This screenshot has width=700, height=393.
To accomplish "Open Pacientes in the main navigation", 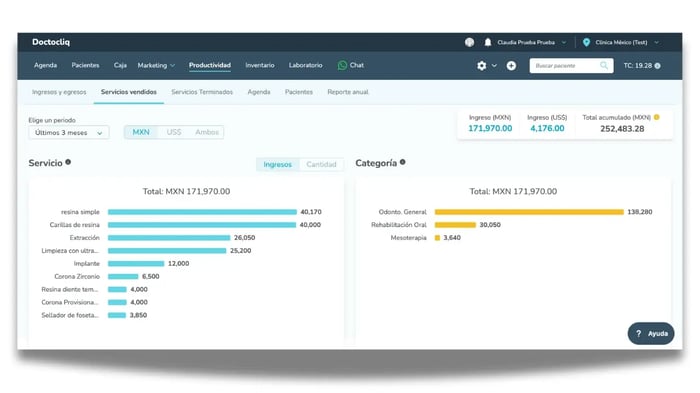I will (85, 65).
